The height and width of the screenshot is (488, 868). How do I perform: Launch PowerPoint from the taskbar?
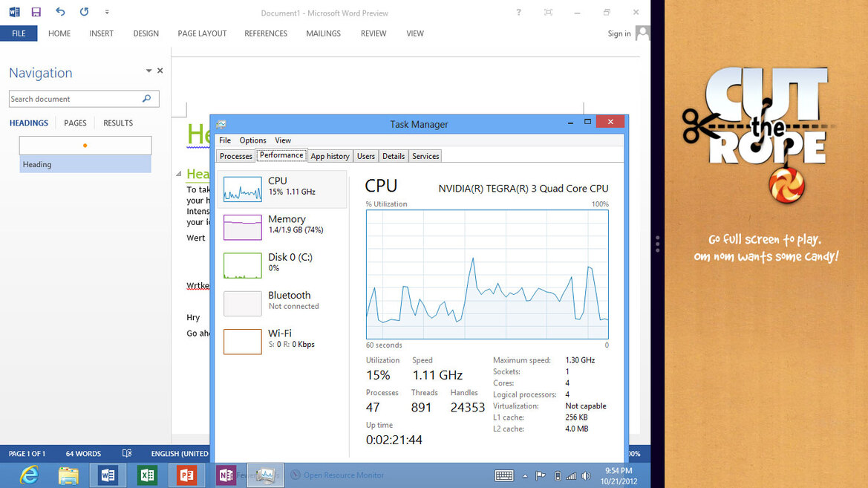point(186,475)
